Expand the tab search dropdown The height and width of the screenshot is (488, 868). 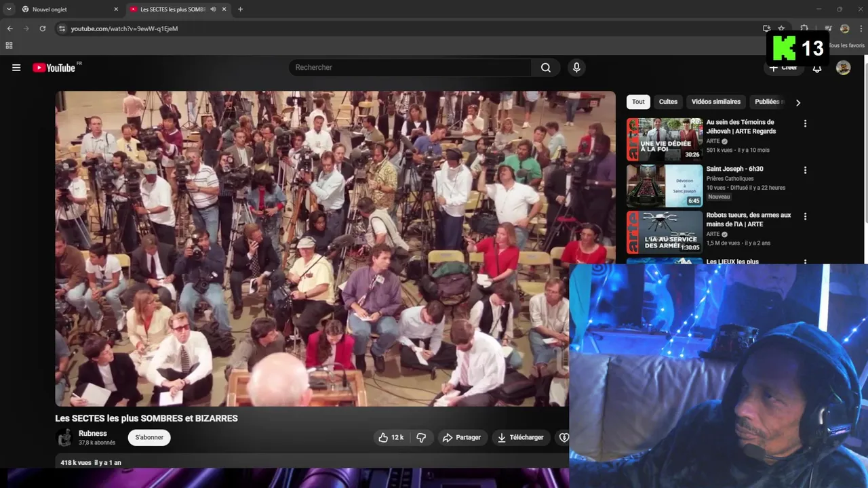pyautogui.click(x=9, y=9)
